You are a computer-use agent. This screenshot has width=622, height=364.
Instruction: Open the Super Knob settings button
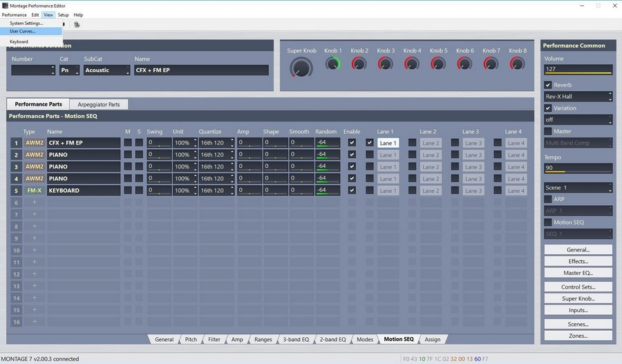(578, 298)
